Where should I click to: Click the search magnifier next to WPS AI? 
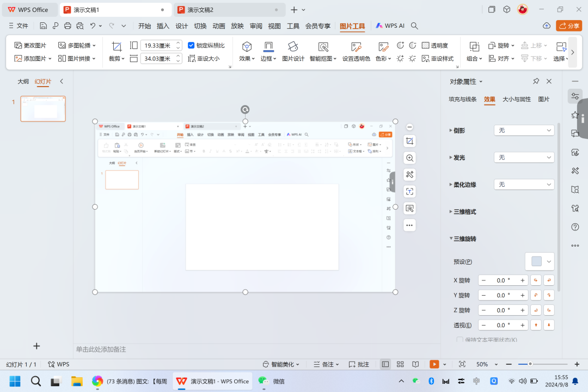(414, 26)
